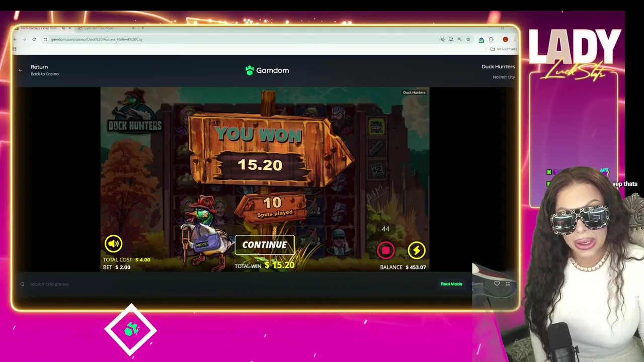Open the browser extensions puzzle icon
Screen dimensions: 644x362
coord(491,39)
